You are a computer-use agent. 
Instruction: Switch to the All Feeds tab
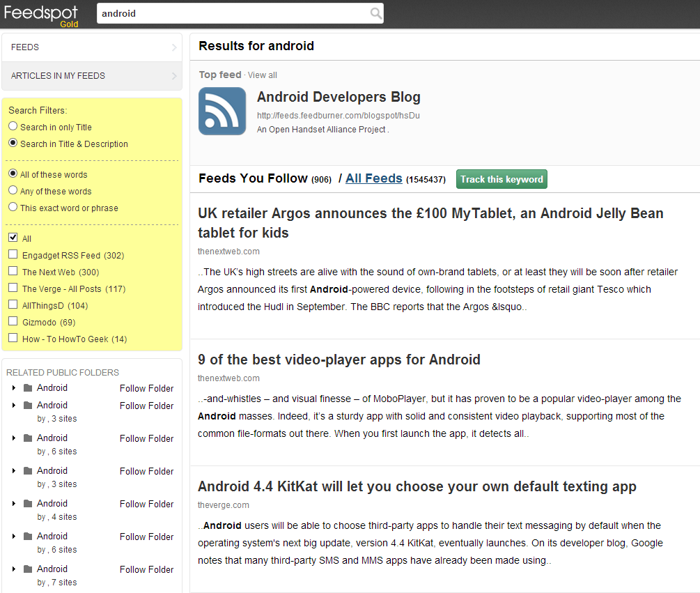tap(373, 178)
